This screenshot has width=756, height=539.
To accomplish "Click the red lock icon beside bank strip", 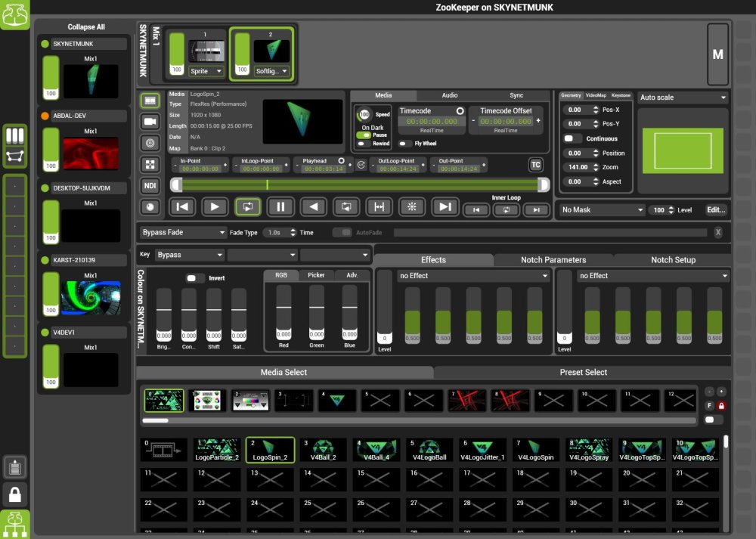I will (721, 406).
